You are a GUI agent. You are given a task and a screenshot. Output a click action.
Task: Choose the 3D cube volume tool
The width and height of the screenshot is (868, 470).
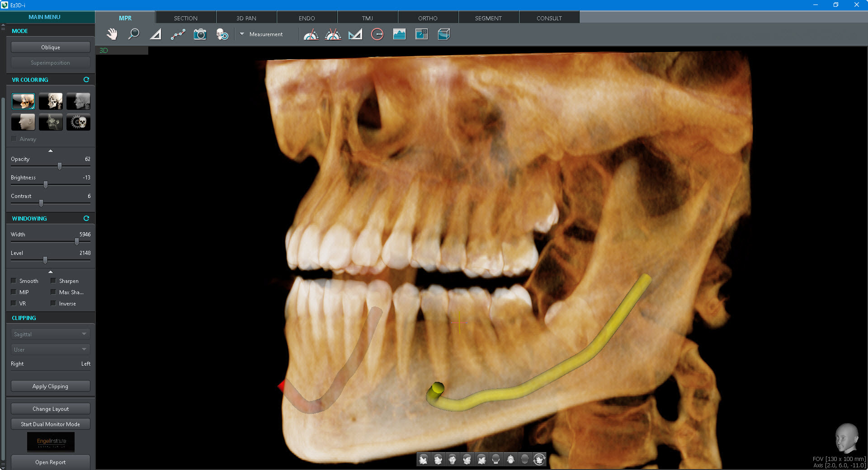pyautogui.click(x=443, y=34)
